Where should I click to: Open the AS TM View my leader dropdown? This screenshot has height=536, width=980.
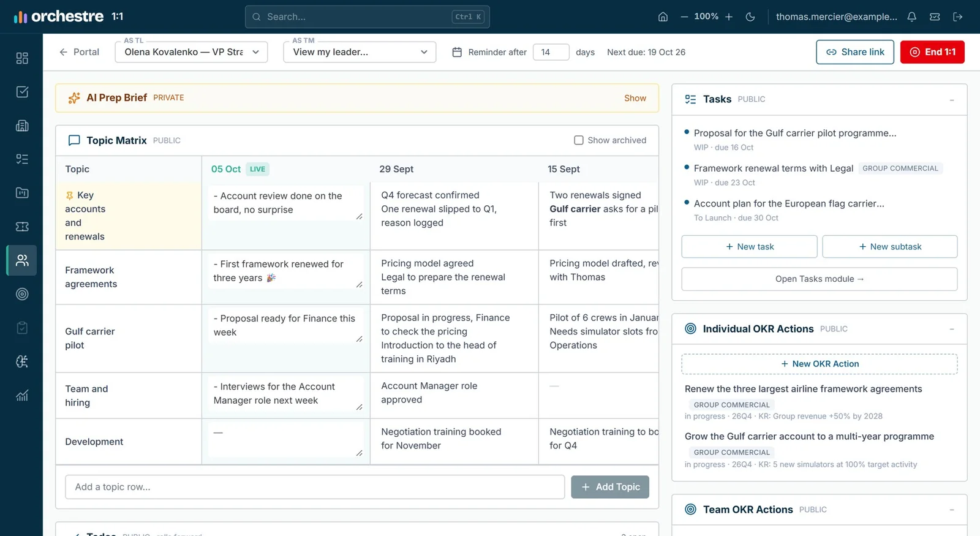click(x=360, y=52)
